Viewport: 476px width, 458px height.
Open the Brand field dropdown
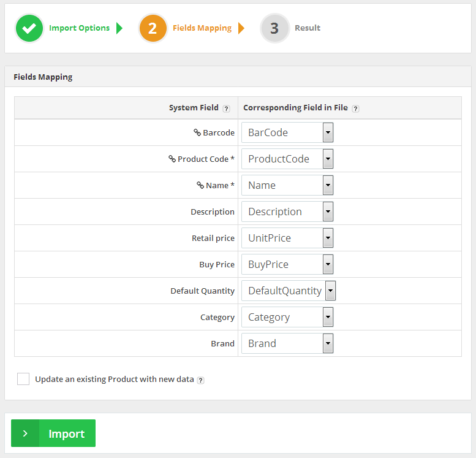[287, 343]
